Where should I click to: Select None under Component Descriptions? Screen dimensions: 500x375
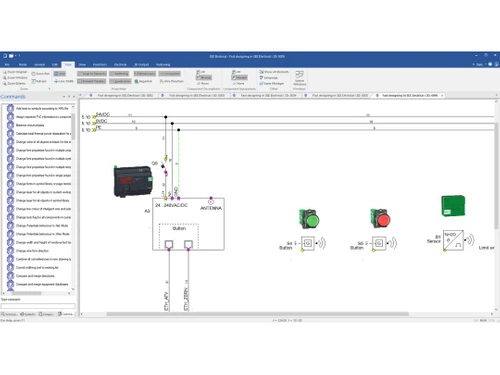(203, 83)
